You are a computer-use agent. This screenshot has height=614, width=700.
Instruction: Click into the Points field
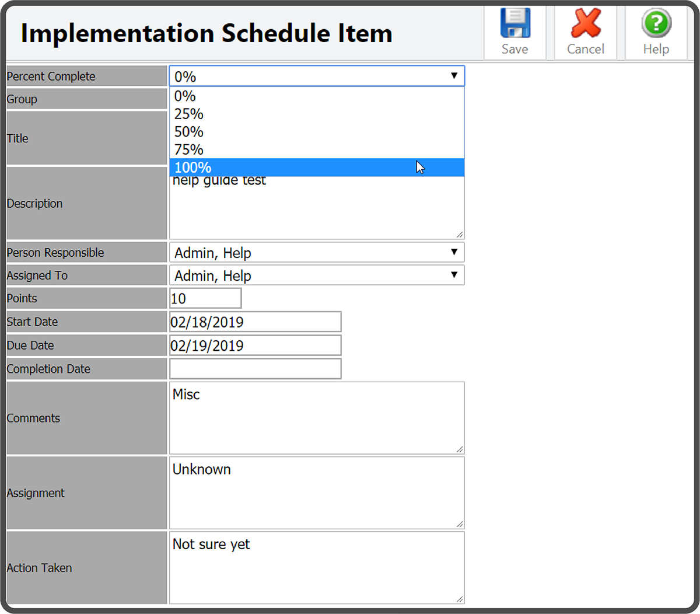pos(205,298)
